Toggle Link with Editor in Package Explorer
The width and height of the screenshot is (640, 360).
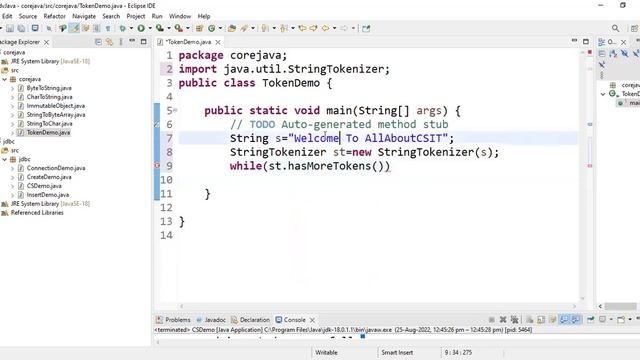(109, 42)
